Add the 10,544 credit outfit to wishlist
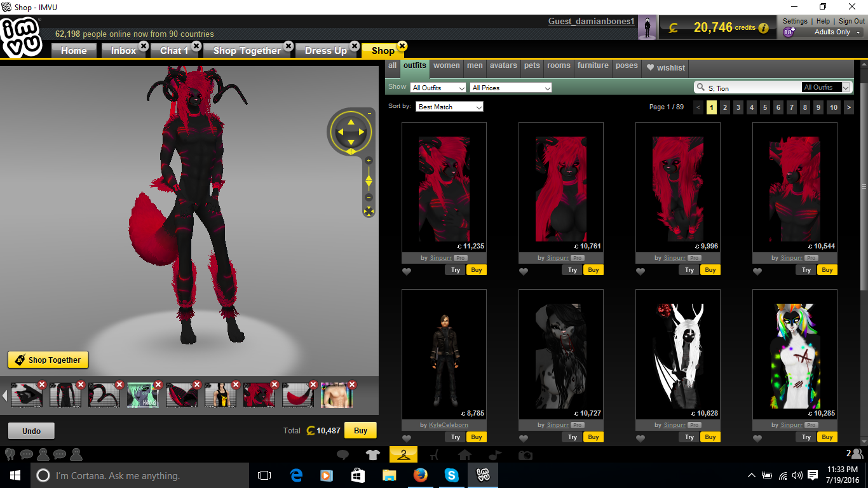Viewport: 868px width, 488px height. (757, 271)
